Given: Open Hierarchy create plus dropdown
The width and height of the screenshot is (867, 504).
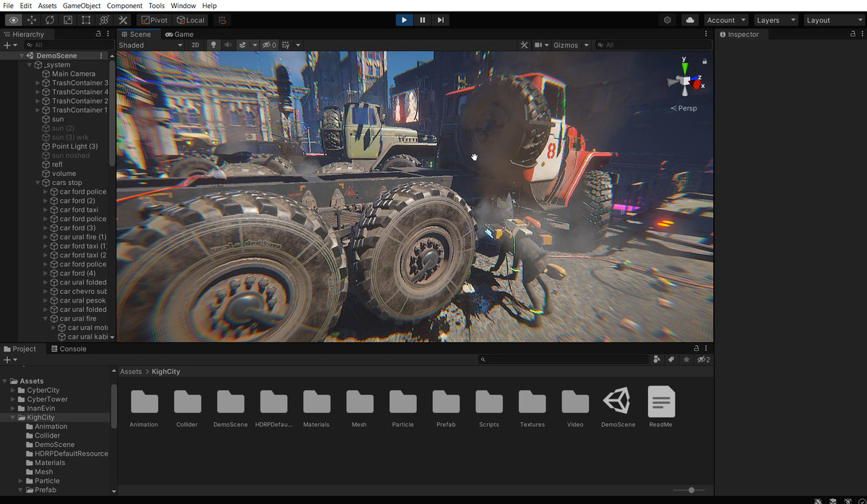Looking at the screenshot, I should tap(10, 45).
